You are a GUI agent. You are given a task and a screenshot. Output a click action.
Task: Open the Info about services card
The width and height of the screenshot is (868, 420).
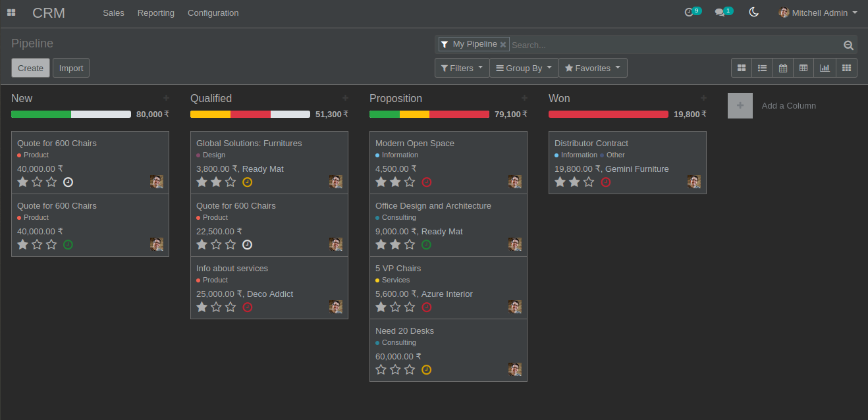(x=269, y=288)
